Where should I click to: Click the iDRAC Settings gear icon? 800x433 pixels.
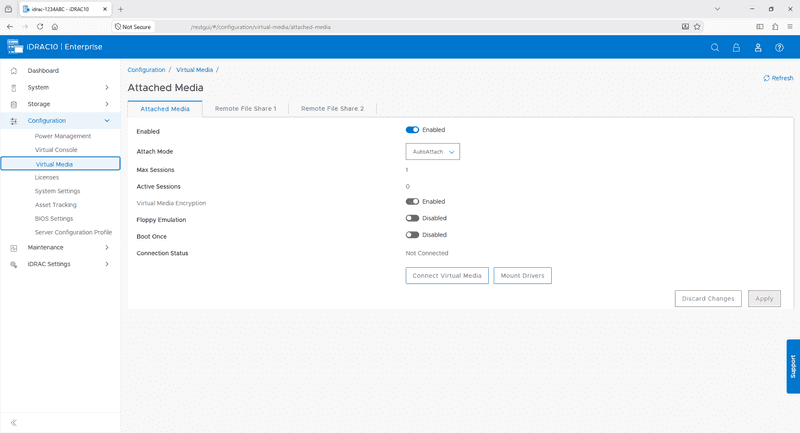[x=14, y=264]
